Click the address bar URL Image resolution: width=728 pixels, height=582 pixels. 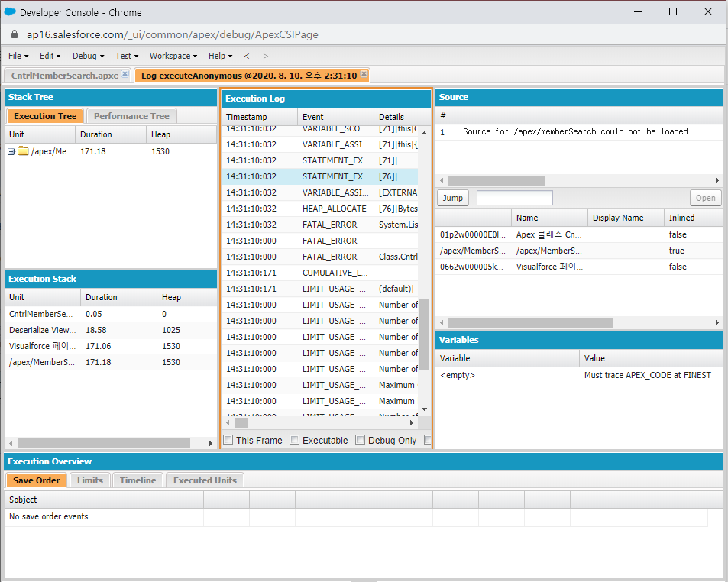(x=172, y=34)
